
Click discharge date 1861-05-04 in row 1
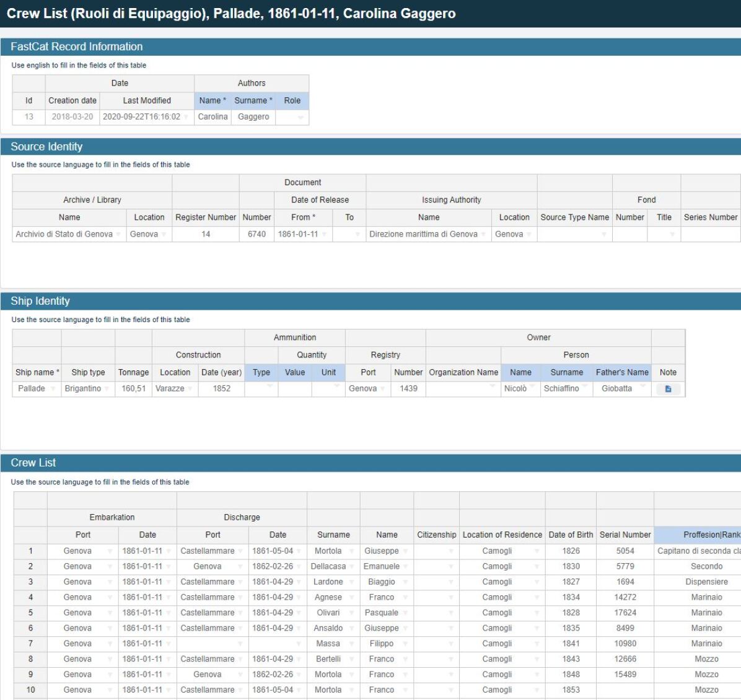[x=273, y=551]
